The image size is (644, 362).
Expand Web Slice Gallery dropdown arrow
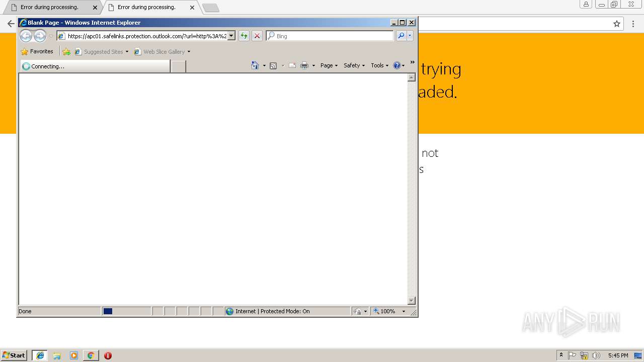(189, 52)
